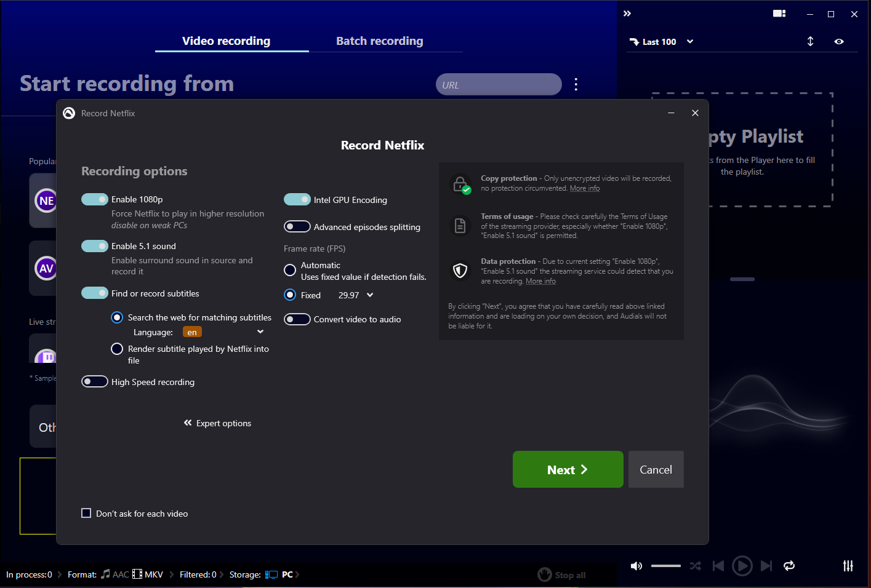Screen dimensions: 871x588
Task: Toggle the eye icon in the playlist header
Action: tap(839, 41)
